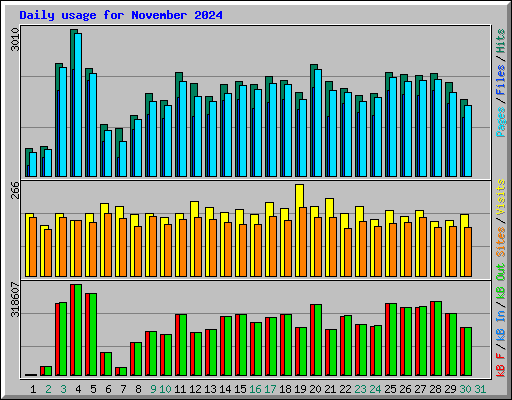The image size is (512, 400).
Task: Click day label 14 on the x-axis
Action: click(x=225, y=389)
